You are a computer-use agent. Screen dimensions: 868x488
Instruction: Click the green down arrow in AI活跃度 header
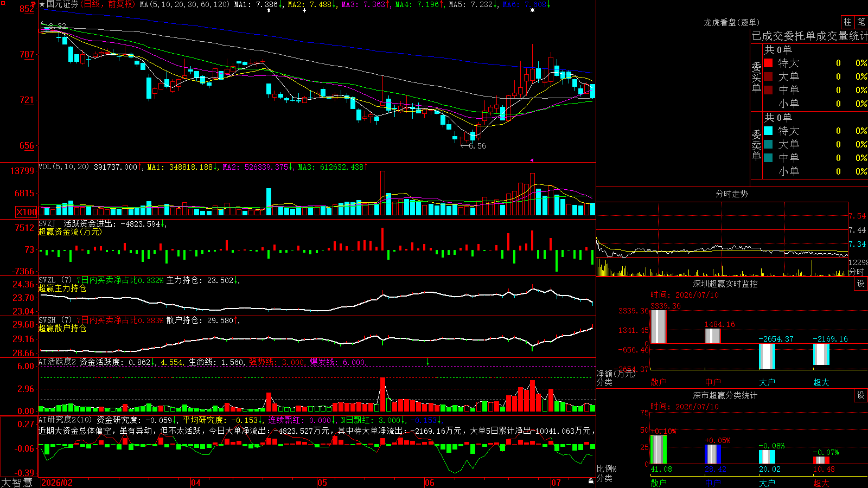click(427, 361)
